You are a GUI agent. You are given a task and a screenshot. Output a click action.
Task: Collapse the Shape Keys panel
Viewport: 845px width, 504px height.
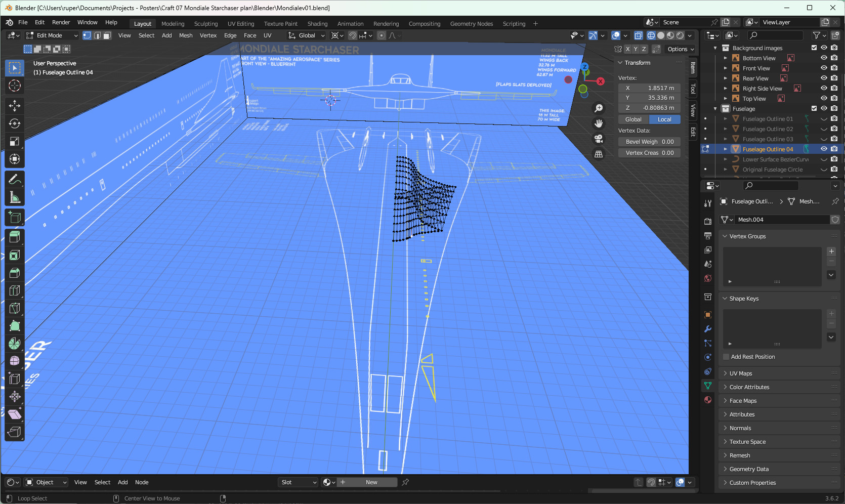(x=725, y=299)
